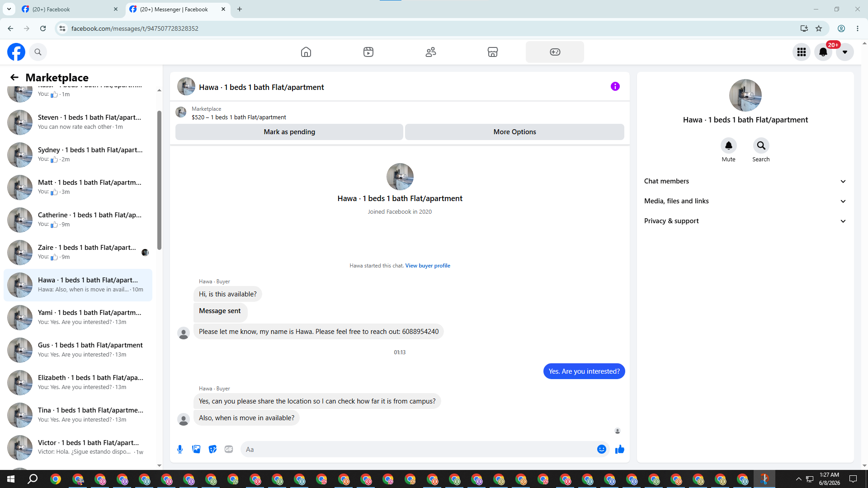Open Facebook home via logo

tap(16, 52)
